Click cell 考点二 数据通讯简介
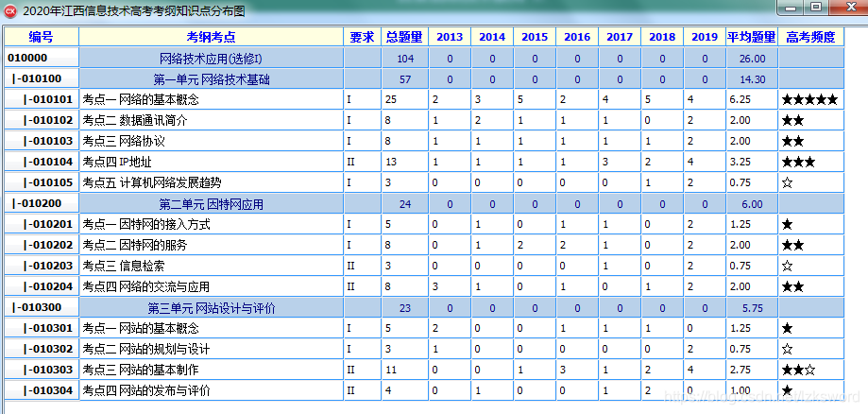868x414 pixels. 211,121
